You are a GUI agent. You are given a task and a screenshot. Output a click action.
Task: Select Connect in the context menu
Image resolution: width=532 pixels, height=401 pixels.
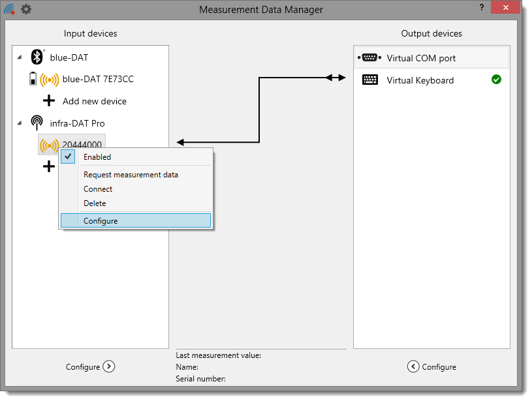(x=98, y=189)
